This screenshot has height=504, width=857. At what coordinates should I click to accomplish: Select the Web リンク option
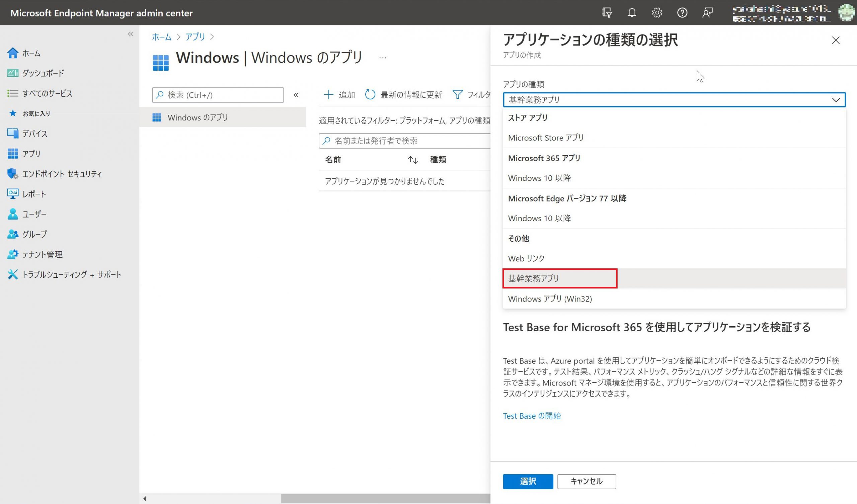click(x=526, y=258)
